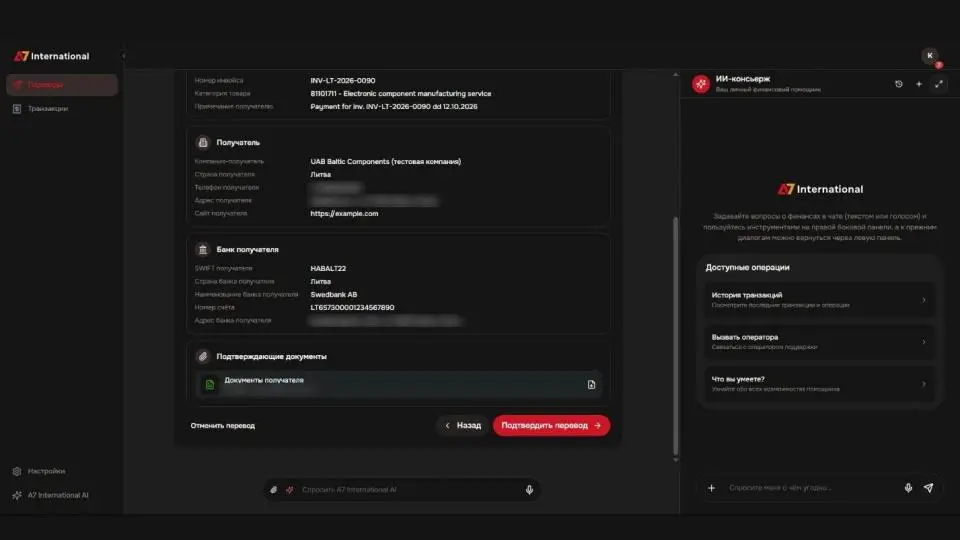Click the Доступные операции heading

click(x=747, y=268)
